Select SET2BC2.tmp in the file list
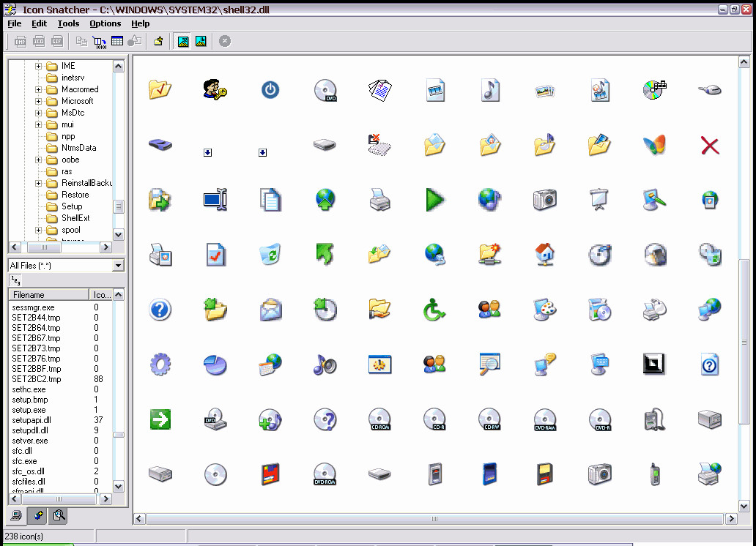The image size is (756, 546). [37, 379]
